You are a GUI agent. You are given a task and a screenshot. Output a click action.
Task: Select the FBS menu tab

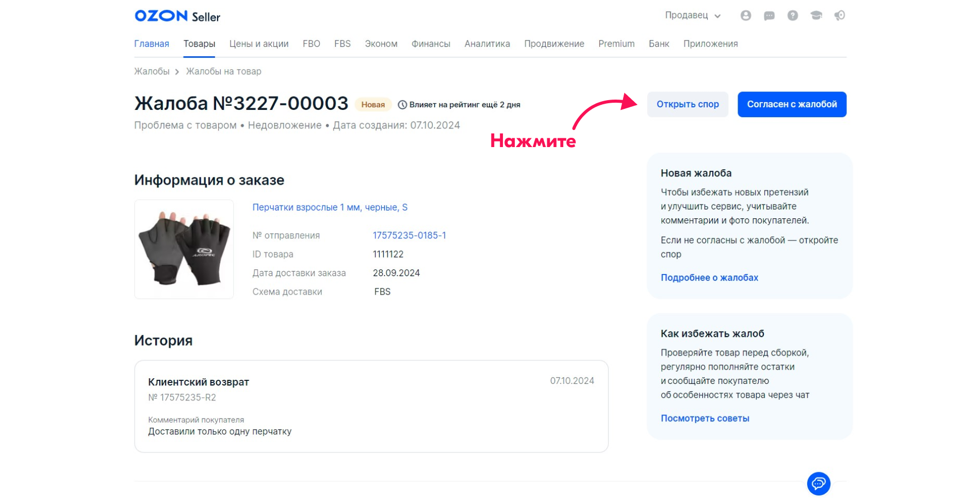click(342, 44)
